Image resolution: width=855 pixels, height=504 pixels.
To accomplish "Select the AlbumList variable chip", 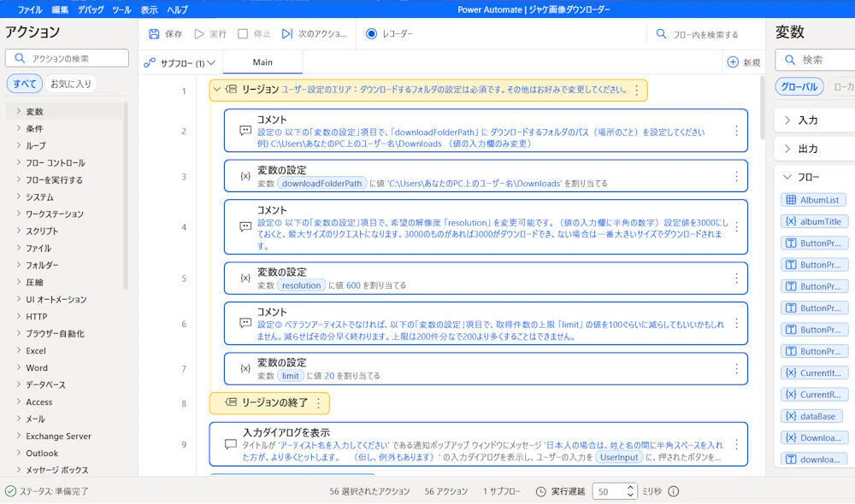I will pos(813,200).
